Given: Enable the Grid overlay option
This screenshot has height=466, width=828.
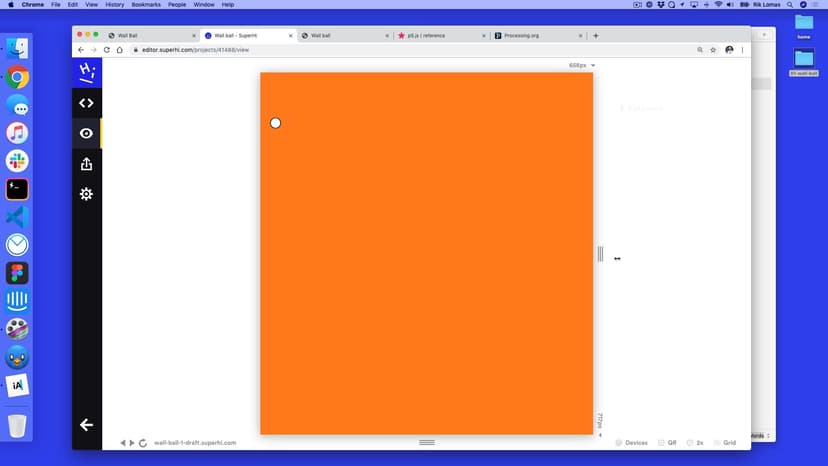Looking at the screenshot, I should point(725,442).
